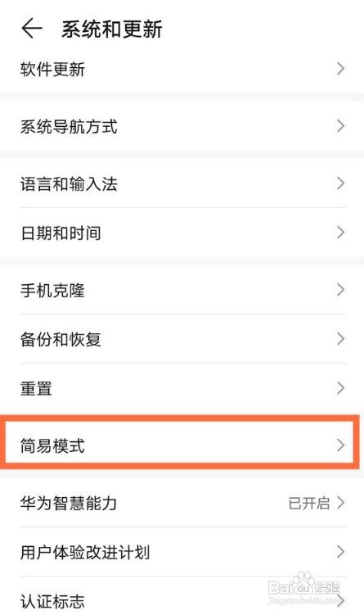Viewport: 364px width, 615px height.
Task: Click arrow on 用户体验改进计划 row
Action: (340, 552)
